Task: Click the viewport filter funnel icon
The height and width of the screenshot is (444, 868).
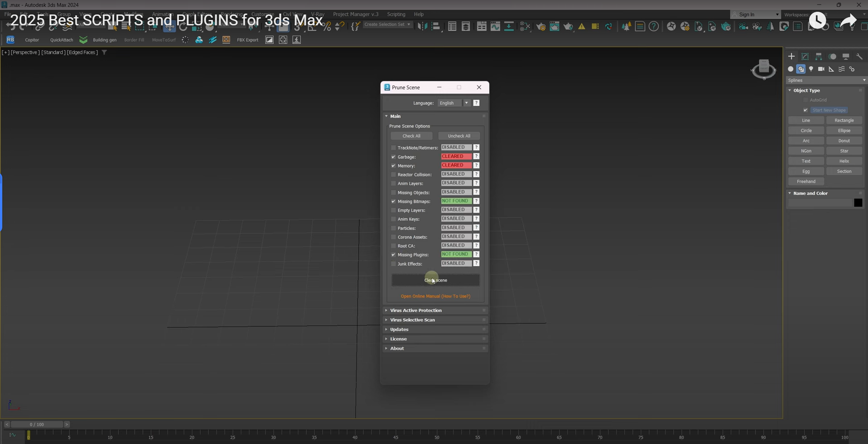Action: point(104,53)
